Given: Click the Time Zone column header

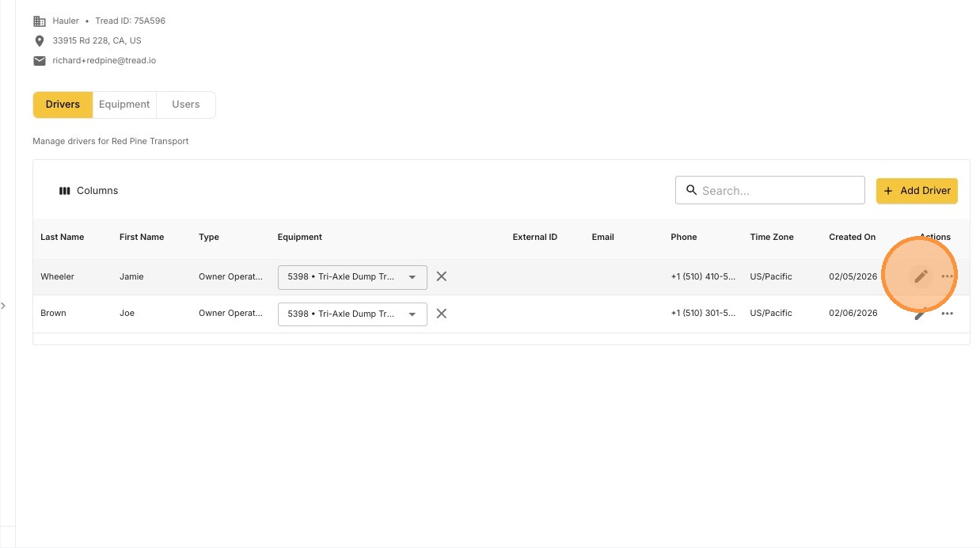Looking at the screenshot, I should point(772,237).
